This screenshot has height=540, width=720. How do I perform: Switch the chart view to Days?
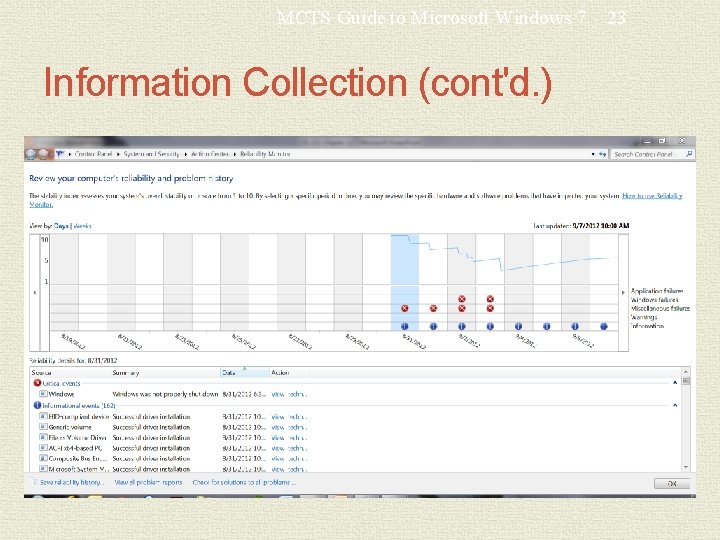pyautogui.click(x=61, y=226)
